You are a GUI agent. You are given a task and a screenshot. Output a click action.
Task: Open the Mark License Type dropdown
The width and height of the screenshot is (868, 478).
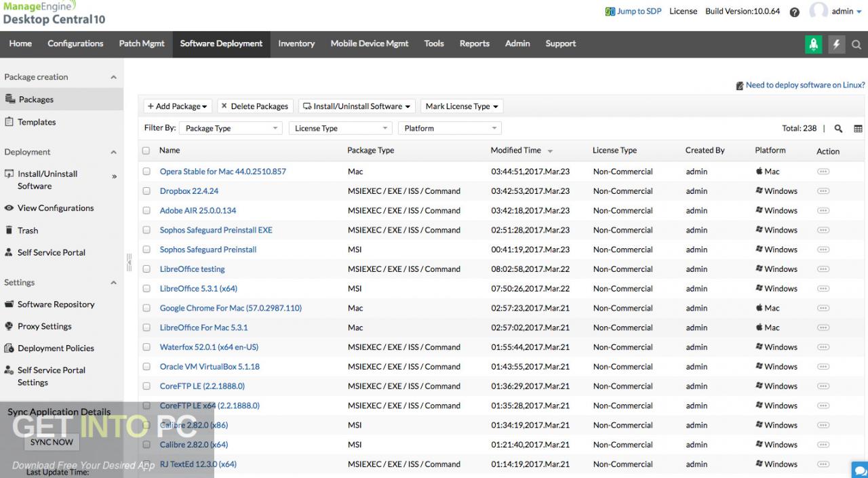click(x=462, y=106)
